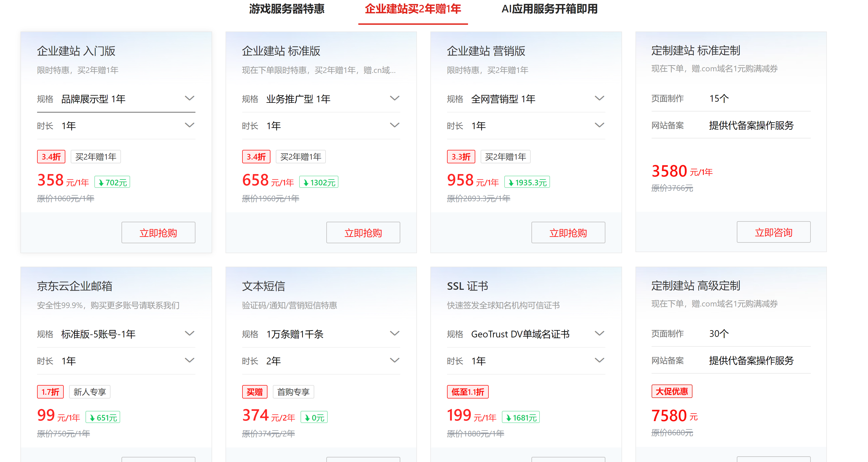Click the 358 元/1年 price
Image resolution: width=868 pixels, height=462 pixels.
pos(63,181)
